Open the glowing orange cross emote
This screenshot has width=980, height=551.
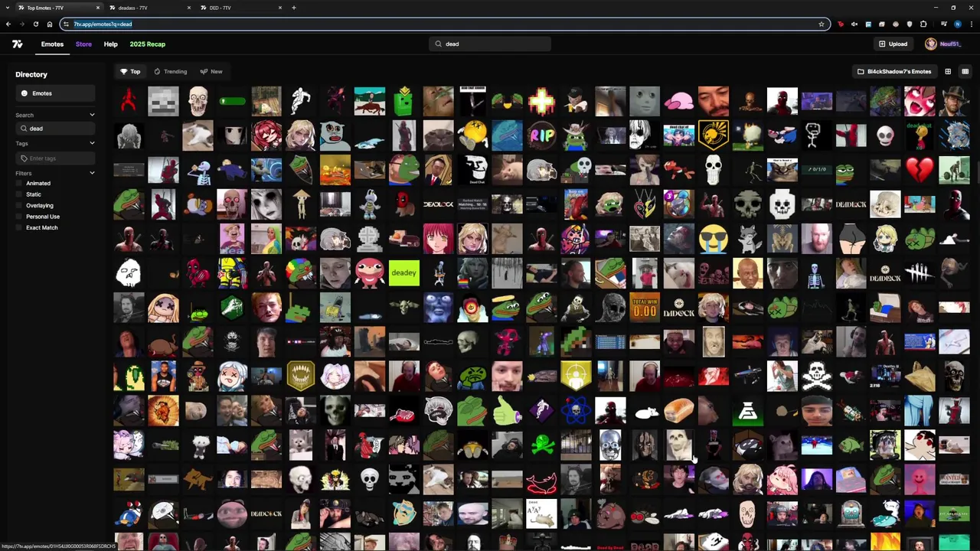coord(541,102)
